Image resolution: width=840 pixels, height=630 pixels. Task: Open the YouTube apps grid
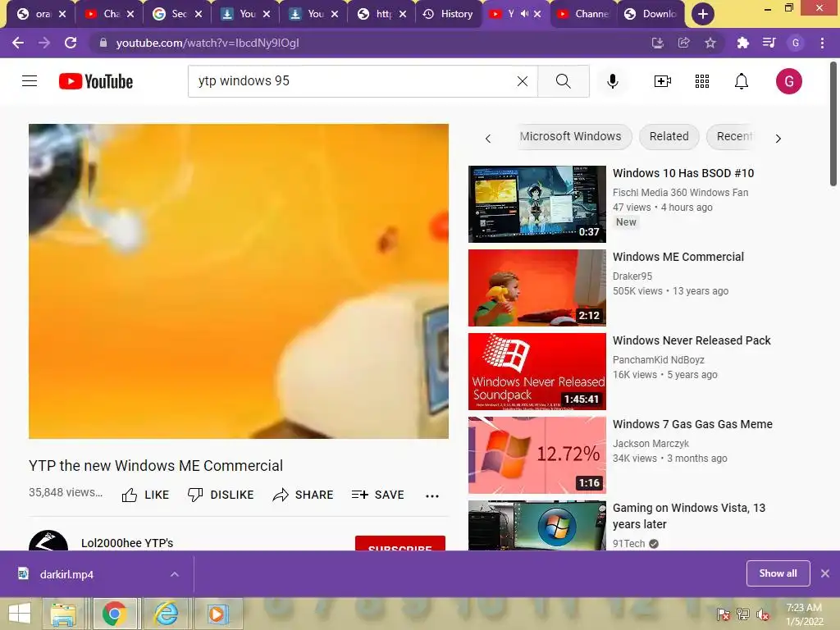[x=702, y=81]
